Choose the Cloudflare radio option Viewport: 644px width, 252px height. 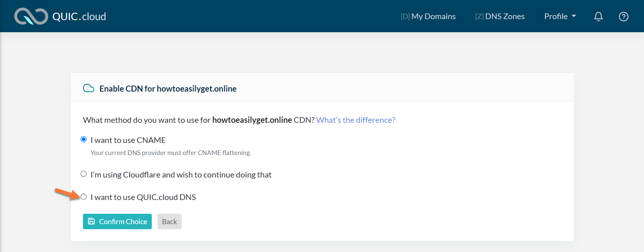(84, 174)
